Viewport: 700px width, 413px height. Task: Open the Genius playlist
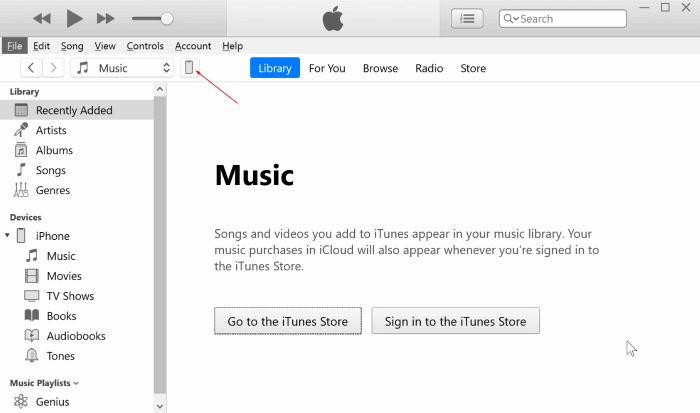[x=54, y=402]
